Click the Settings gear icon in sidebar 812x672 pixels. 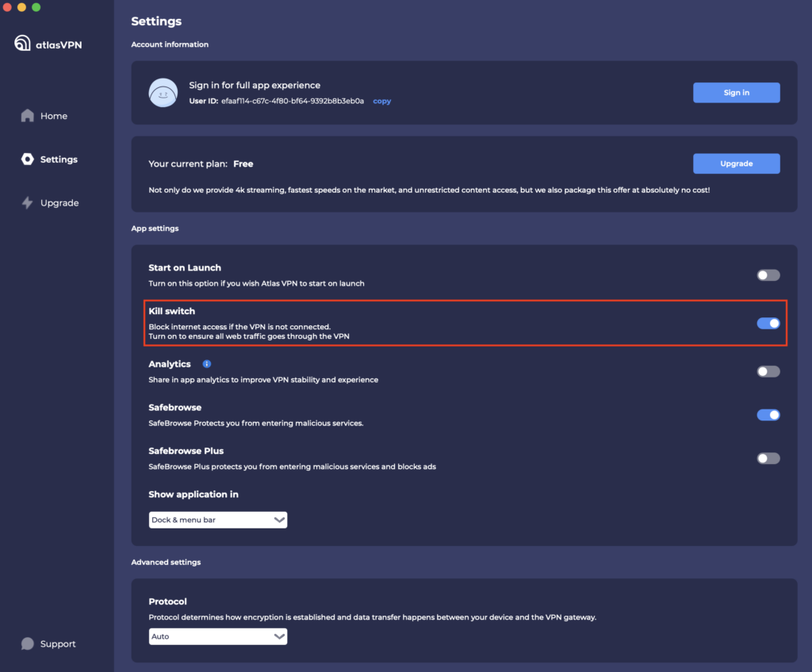click(28, 159)
